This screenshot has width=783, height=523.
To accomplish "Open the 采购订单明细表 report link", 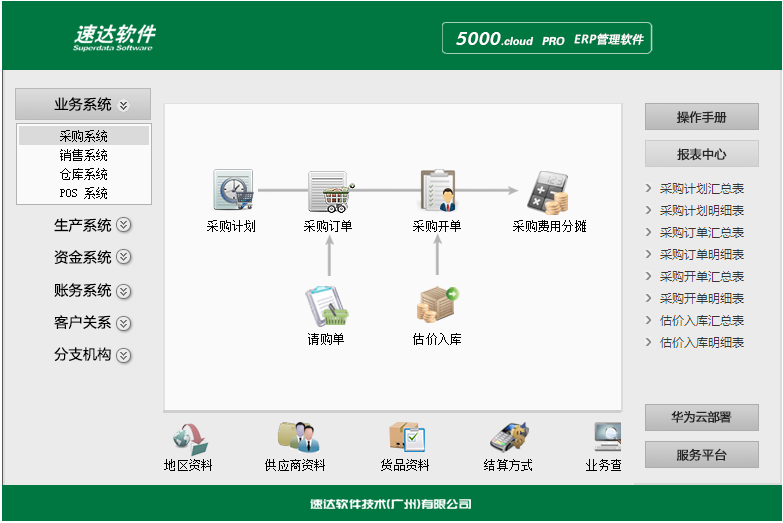I will point(702,255).
